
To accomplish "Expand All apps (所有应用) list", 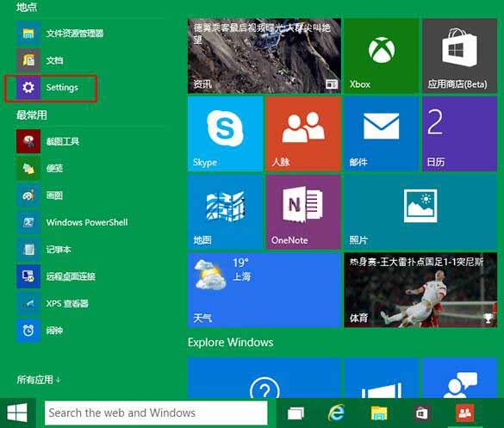I will (x=38, y=380).
